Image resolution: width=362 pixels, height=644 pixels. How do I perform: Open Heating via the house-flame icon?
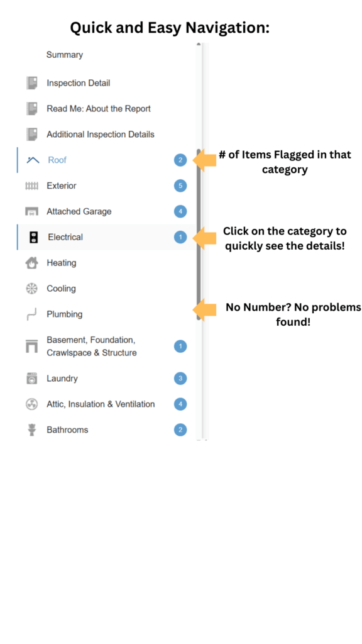(x=31, y=263)
